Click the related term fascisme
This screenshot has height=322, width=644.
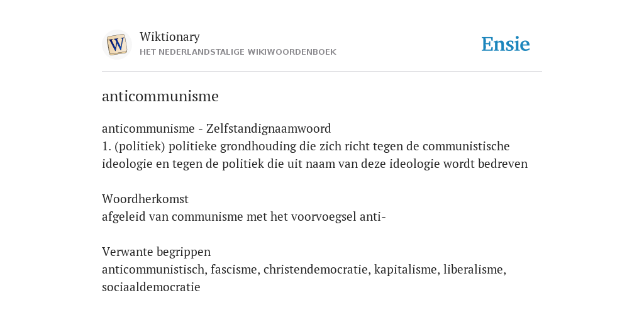[235, 269]
